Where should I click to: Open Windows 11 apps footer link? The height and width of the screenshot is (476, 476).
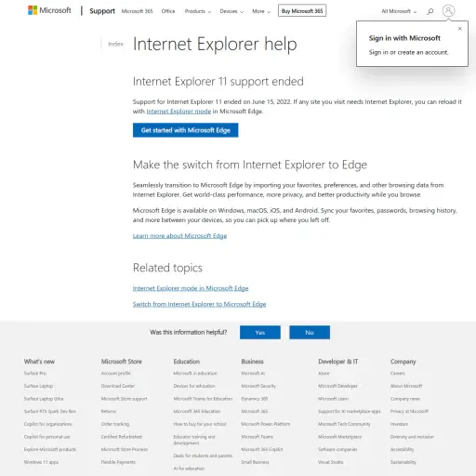[x=41, y=462]
